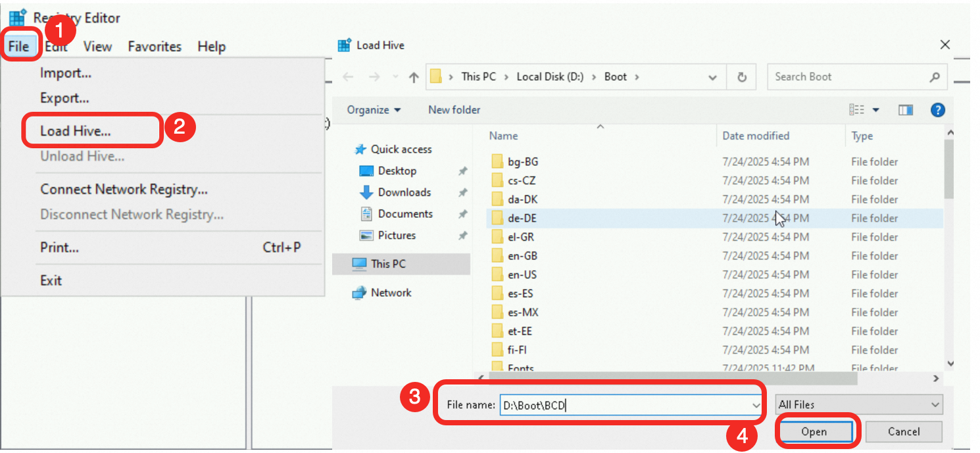
Task: Choose Import... from the File menu
Action: [66, 73]
